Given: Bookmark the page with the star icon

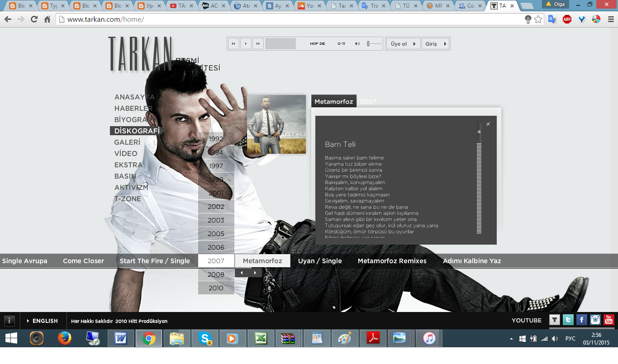Looking at the screenshot, I should (x=538, y=19).
